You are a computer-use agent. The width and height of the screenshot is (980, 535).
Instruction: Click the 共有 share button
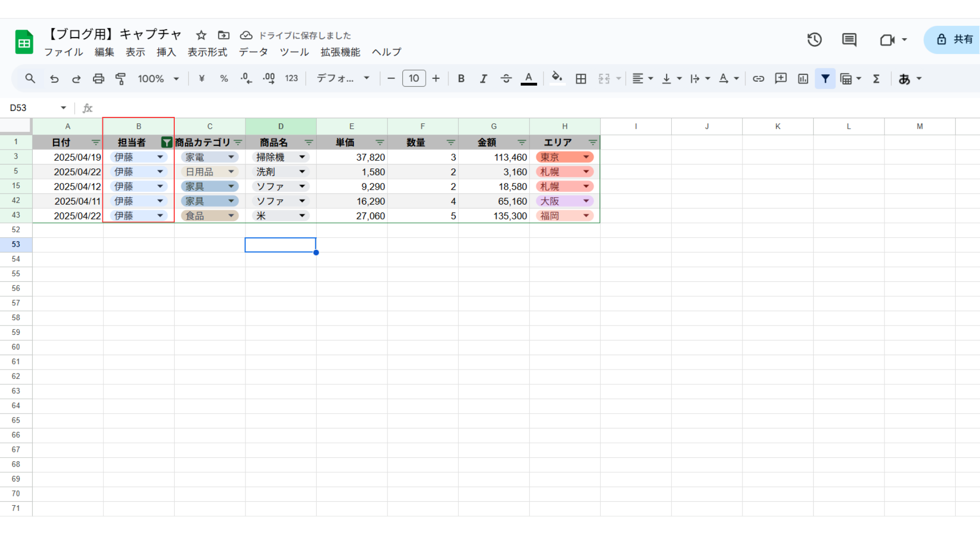954,40
